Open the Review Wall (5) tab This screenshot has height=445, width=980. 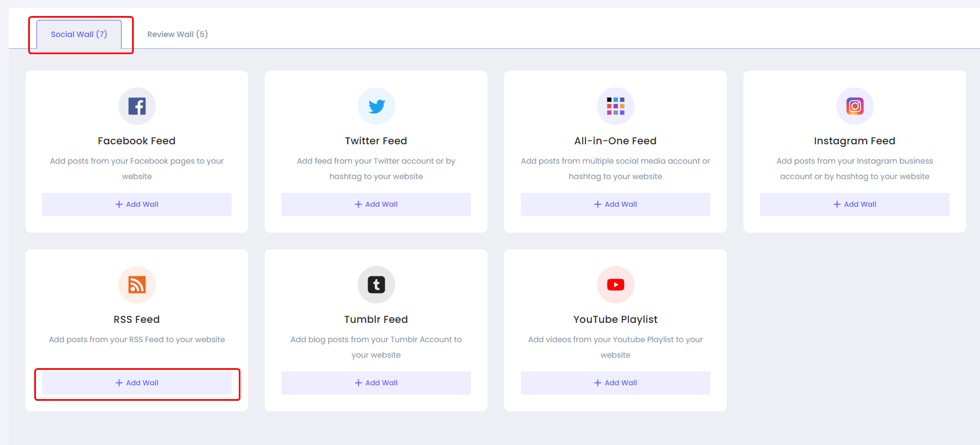point(177,34)
